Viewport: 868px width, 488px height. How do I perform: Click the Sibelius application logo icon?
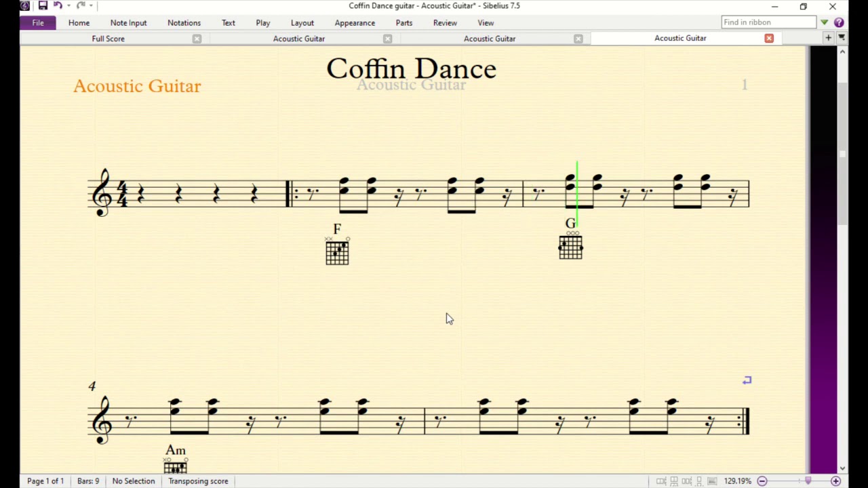[25, 6]
